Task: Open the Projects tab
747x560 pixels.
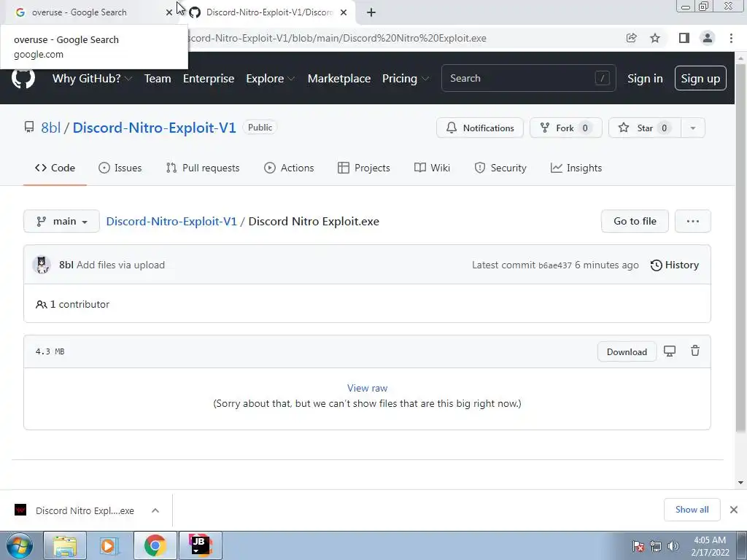Action: click(364, 168)
